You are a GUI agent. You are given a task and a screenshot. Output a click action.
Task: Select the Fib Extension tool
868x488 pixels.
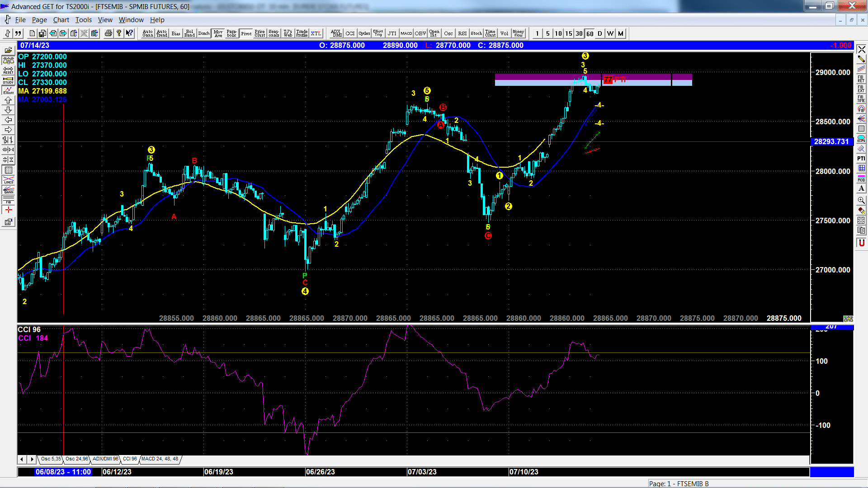point(861,89)
